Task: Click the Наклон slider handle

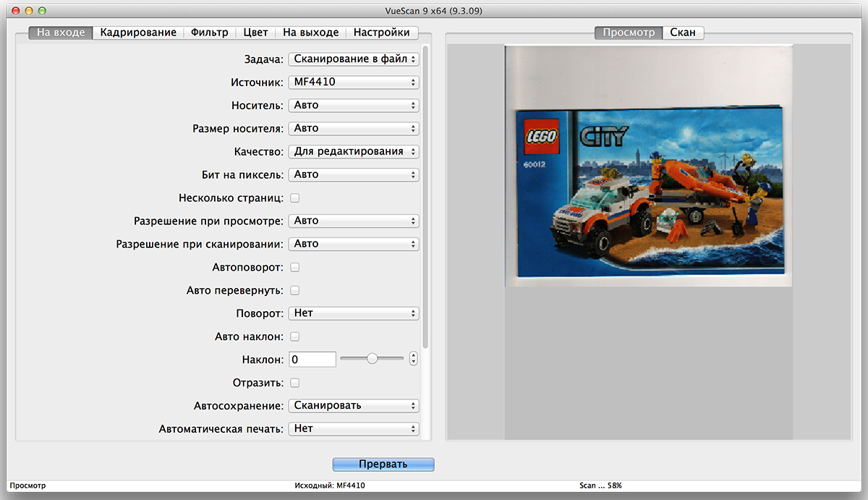Action: pos(373,358)
